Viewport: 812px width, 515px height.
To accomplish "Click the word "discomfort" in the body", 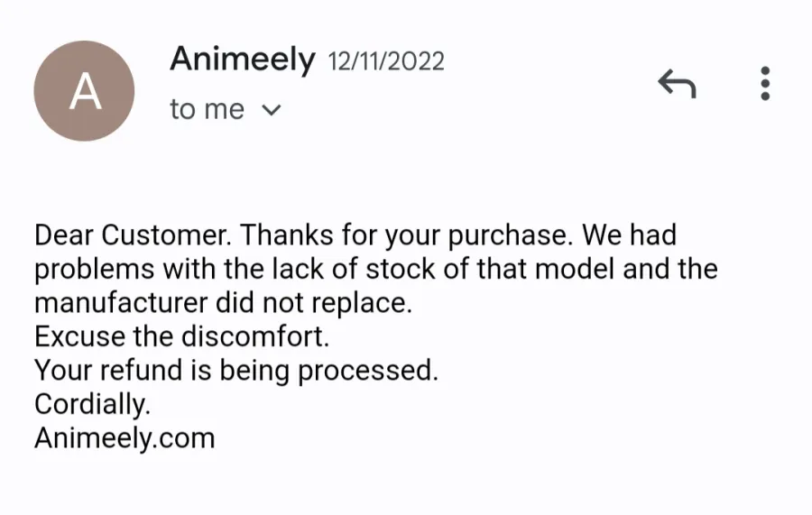I will click(253, 336).
